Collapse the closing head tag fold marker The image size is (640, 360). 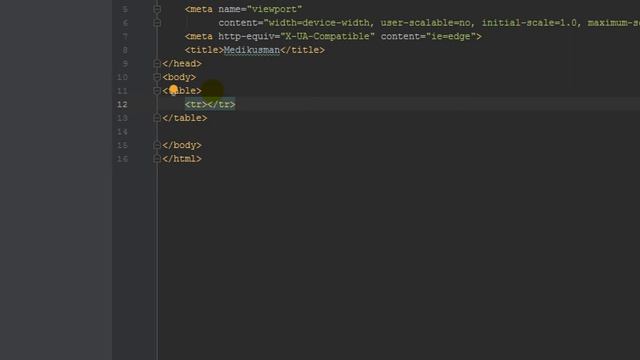pyautogui.click(x=157, y=64)
